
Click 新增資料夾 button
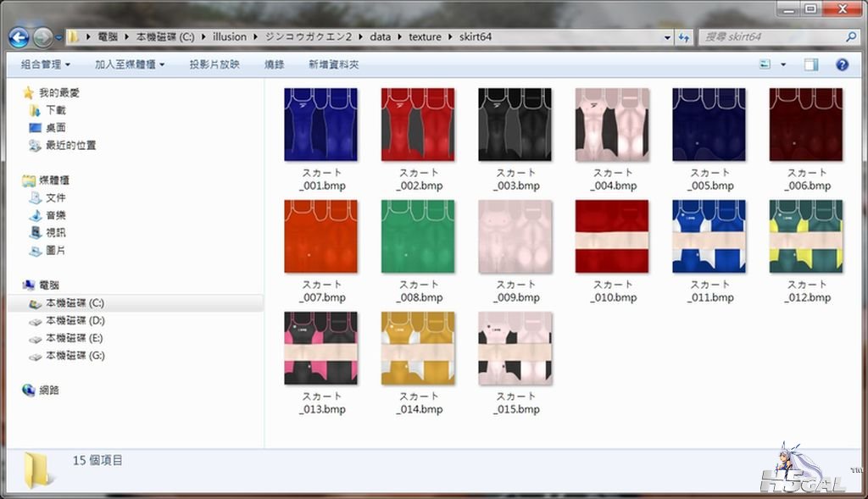pos(333,64)
